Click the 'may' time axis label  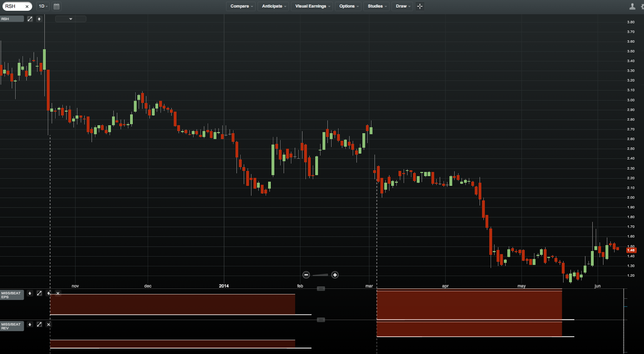pyautogui.click(x=522, y=286)
